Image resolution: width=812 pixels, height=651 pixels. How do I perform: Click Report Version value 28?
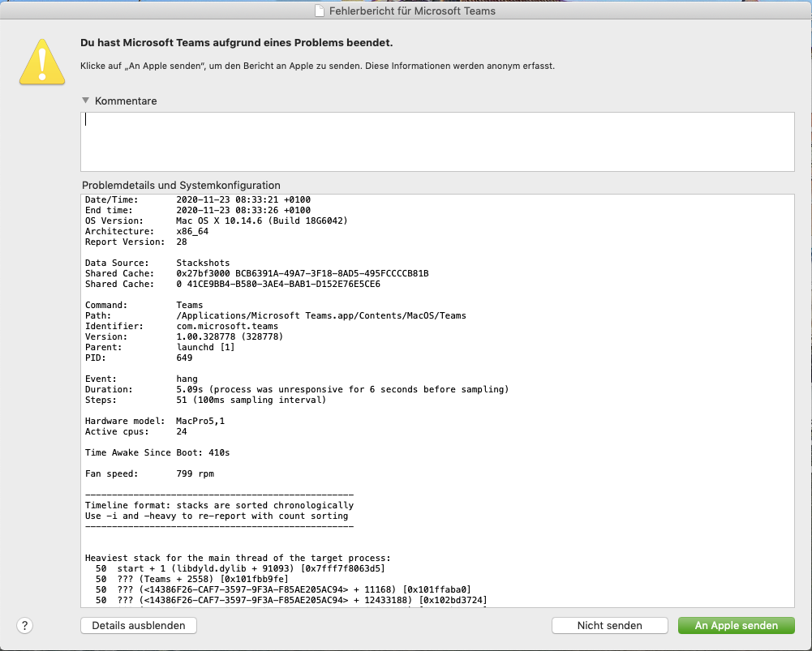181,242
